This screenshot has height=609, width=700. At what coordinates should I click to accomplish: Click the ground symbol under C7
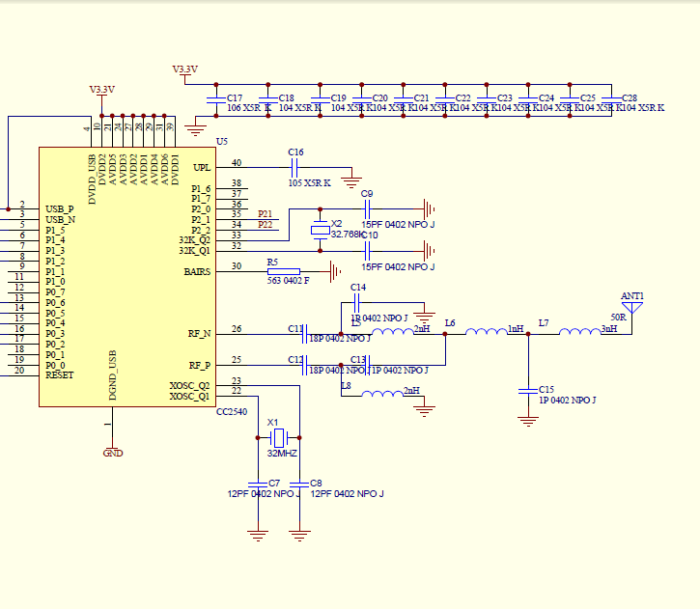click(258, 536)
